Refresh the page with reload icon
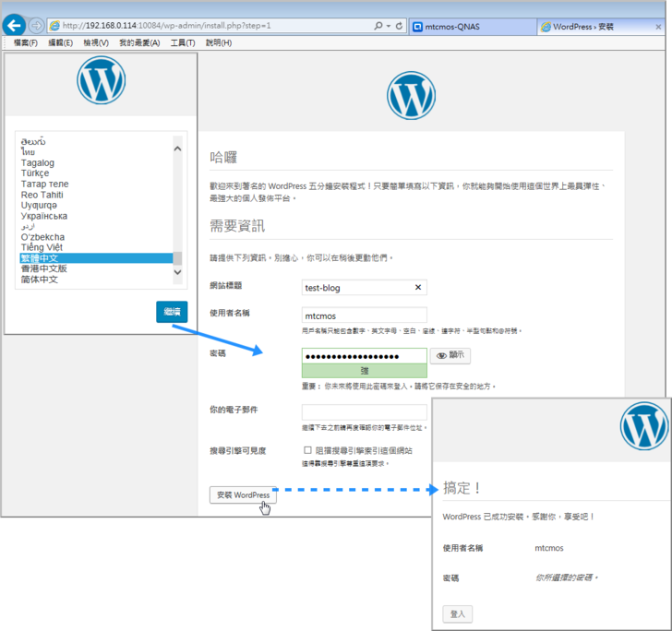The width and height of the screenshot is (672, 631). 399,26
